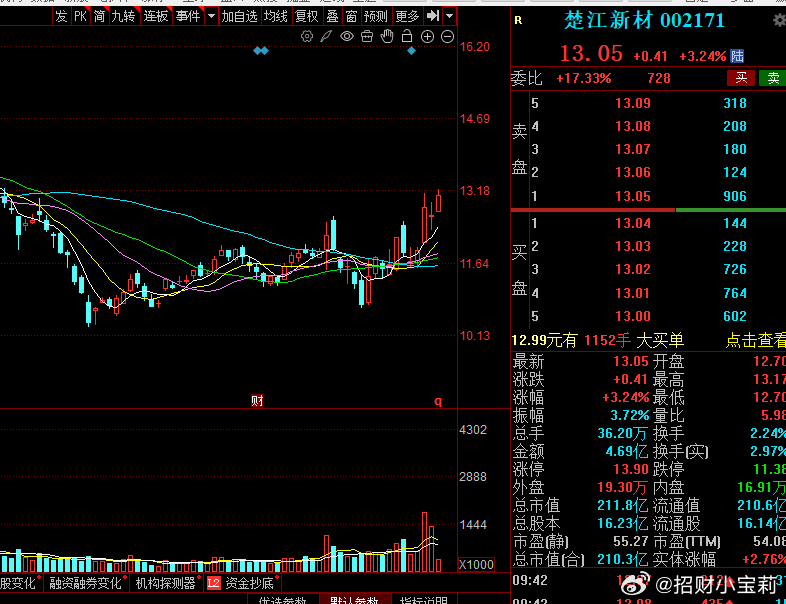Viewport: 786px width, 604px height.
Task: Click the 陆 stock connect badge
Action: coord(737,56)
